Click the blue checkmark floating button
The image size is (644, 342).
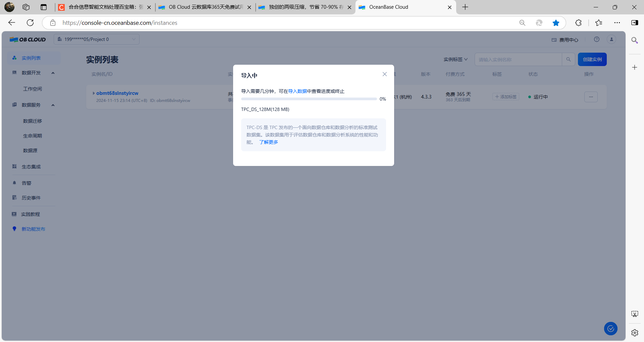pyautogui.click(x=610, y=329)
